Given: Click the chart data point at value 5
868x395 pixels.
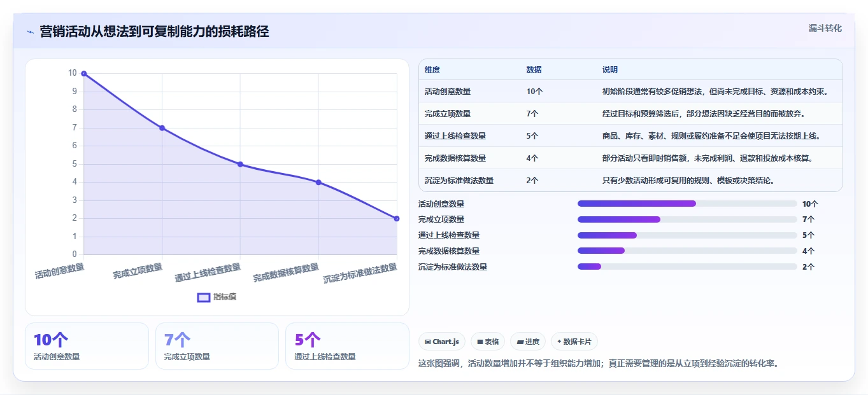Looking at the screenshot, I should 240,164.
